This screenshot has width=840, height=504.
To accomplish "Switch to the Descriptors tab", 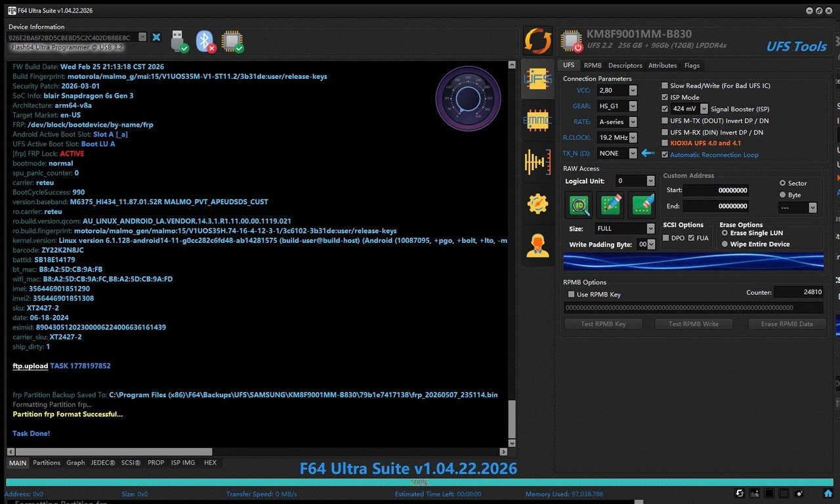I will [625, 66].
